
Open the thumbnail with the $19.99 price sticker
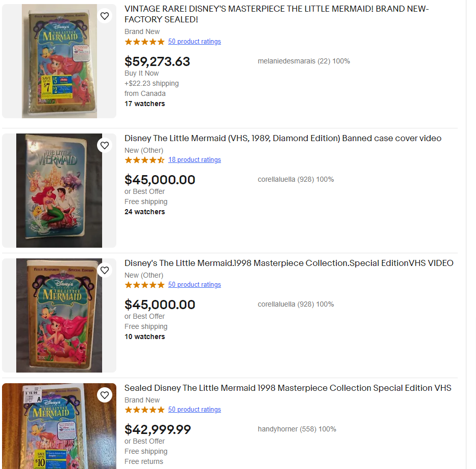coord(59,426)
